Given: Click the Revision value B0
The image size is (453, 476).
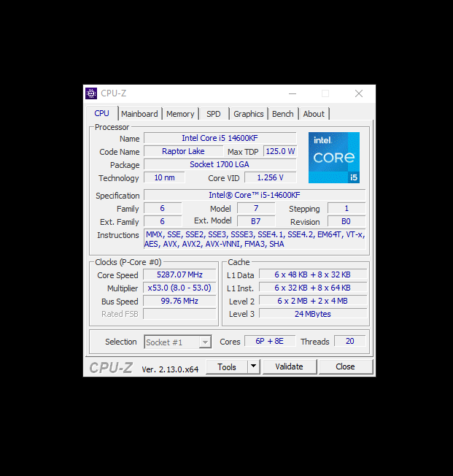Looking at the screenshot, I should pos(346,221).
